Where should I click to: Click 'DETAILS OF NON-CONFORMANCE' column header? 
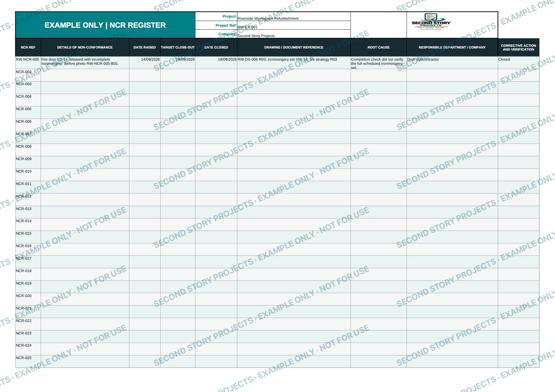pos(85,47)
